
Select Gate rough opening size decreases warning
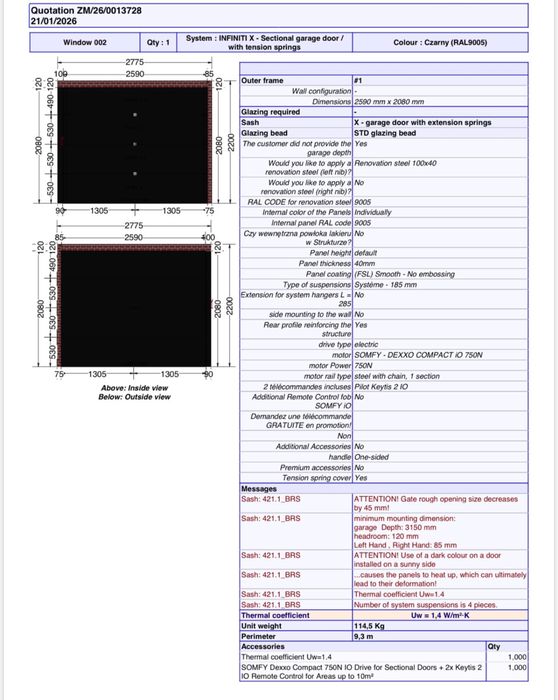click(x=436, y=504)
